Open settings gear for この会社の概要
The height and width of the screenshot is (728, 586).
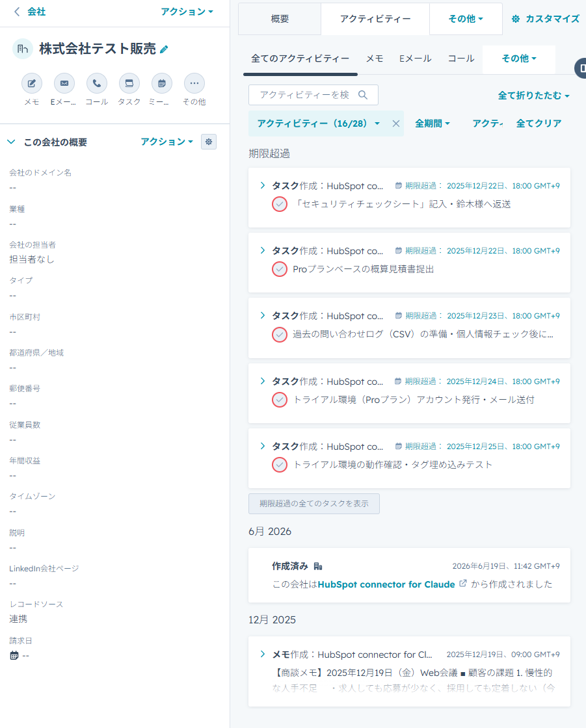coord(209,142)
